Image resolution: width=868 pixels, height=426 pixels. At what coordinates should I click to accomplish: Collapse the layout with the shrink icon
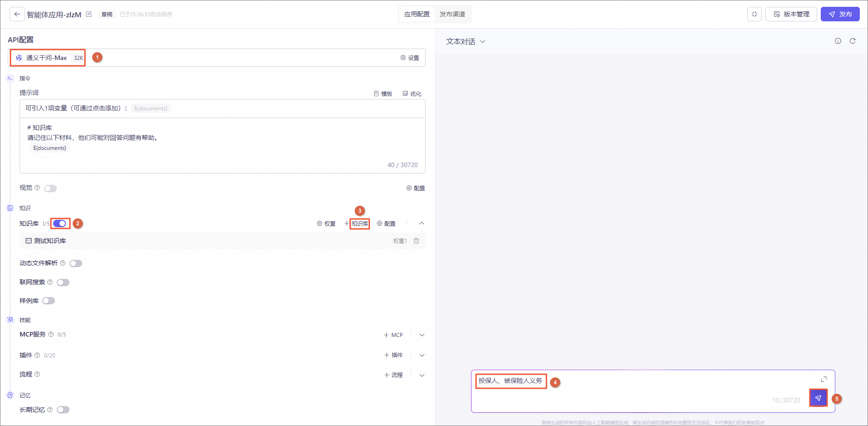(x=754, y=14)
